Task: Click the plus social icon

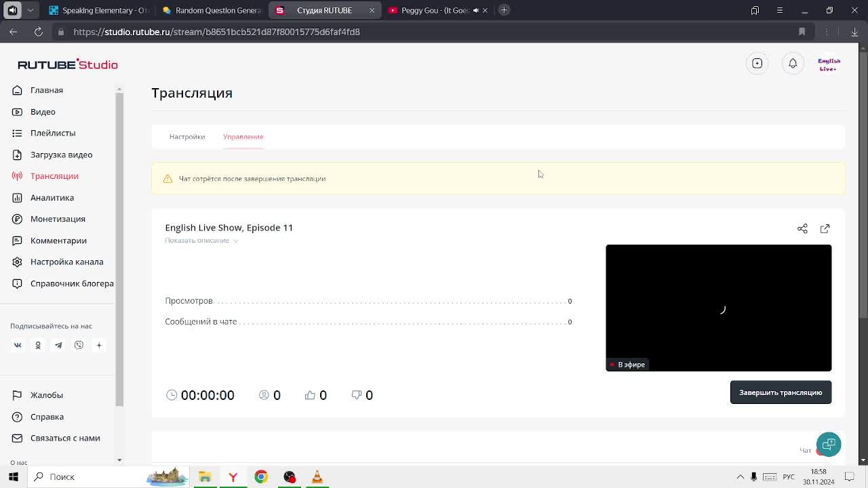Action: click(99, 345)
